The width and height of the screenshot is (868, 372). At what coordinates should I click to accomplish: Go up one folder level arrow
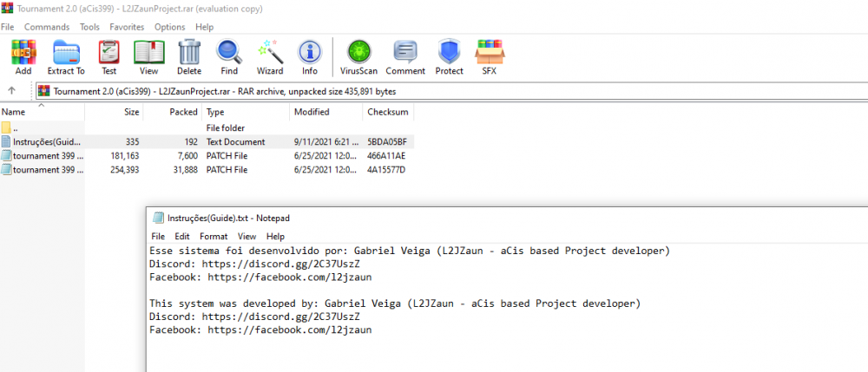click(12, 91)
